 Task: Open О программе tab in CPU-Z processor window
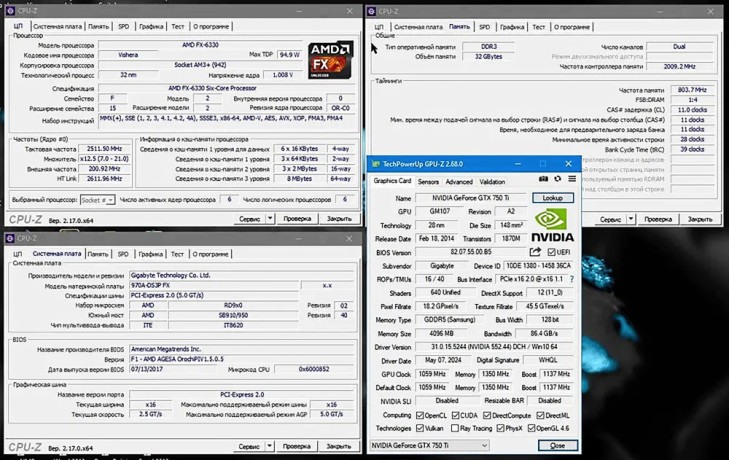(x=211, y=27)
